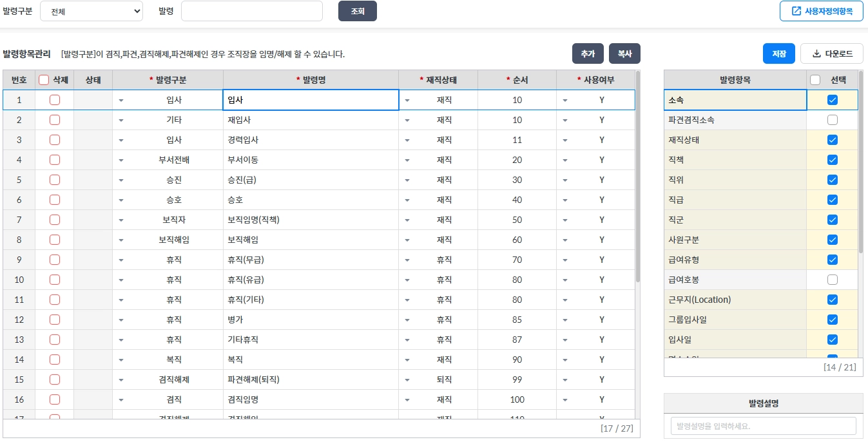Click the 순서 column header
Screen dimensions: 868x442
pos(517,80)
